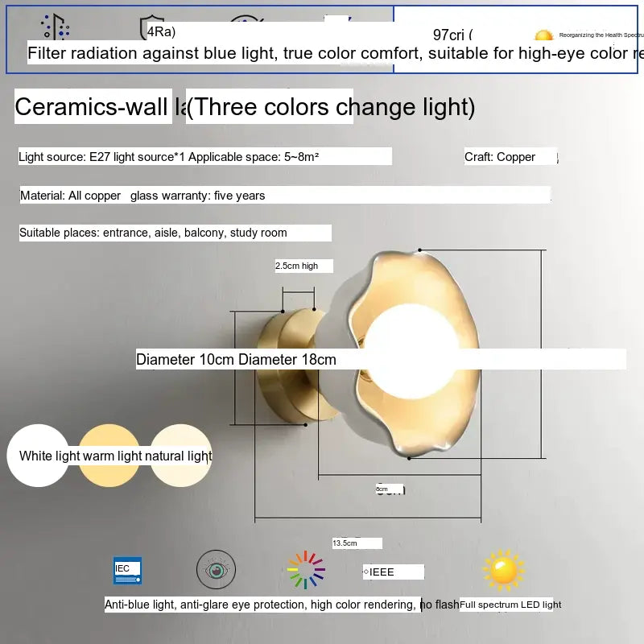Select the white light color circle

[37, 456]
